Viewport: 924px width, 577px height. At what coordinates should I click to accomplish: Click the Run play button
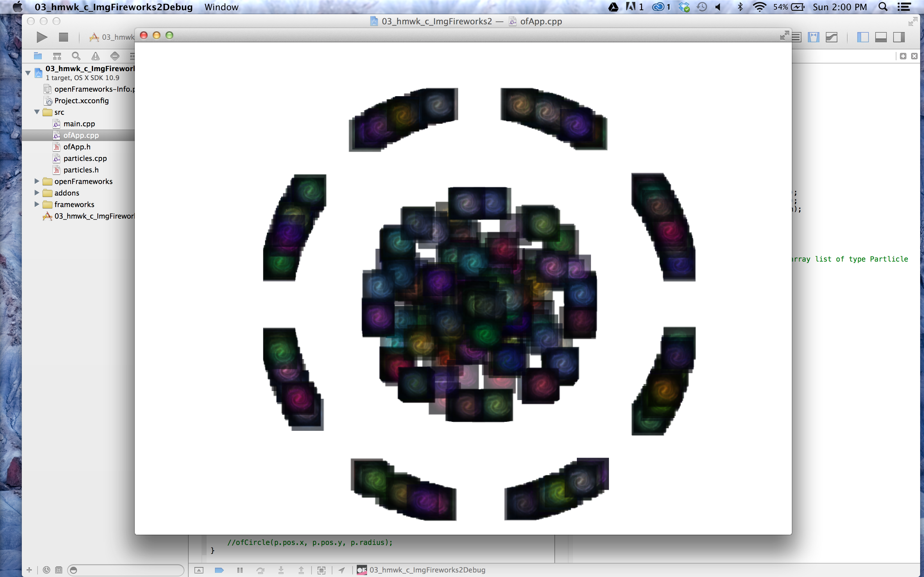pos(42,38)
